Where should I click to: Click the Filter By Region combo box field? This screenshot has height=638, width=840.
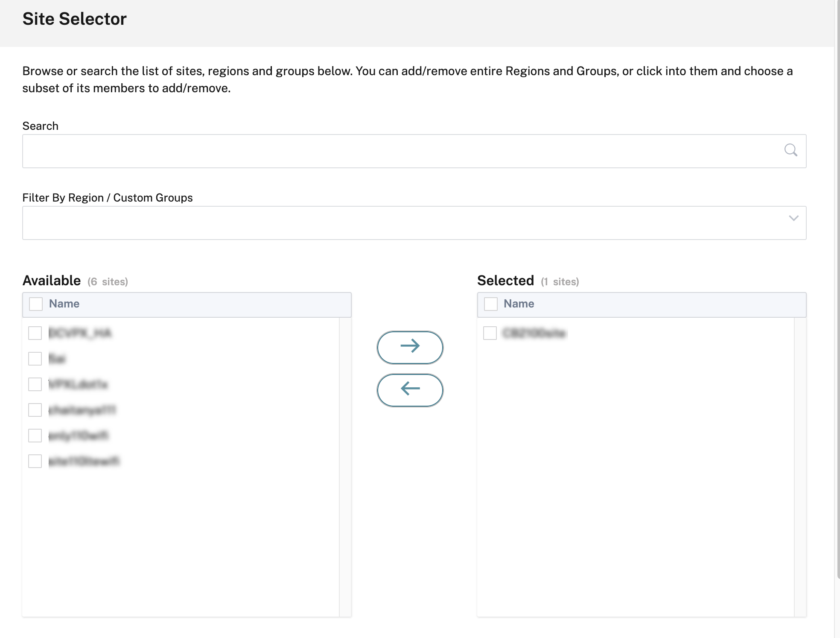click(414, 223)
